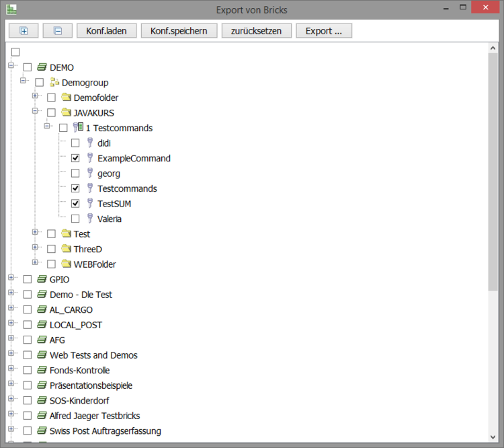Click the JAVAKURS folder icon
504x448 pixels.
(66, 113)
